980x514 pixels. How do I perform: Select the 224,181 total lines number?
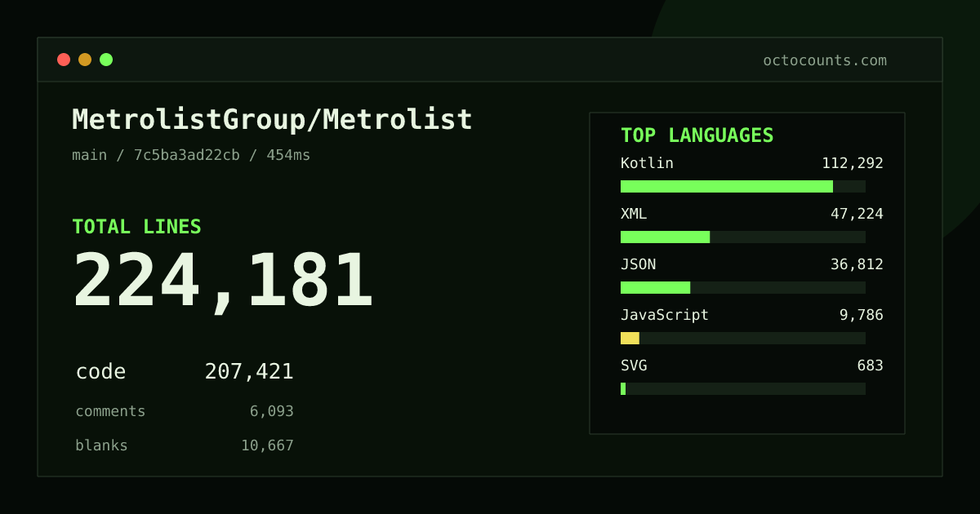coord(223,281)
